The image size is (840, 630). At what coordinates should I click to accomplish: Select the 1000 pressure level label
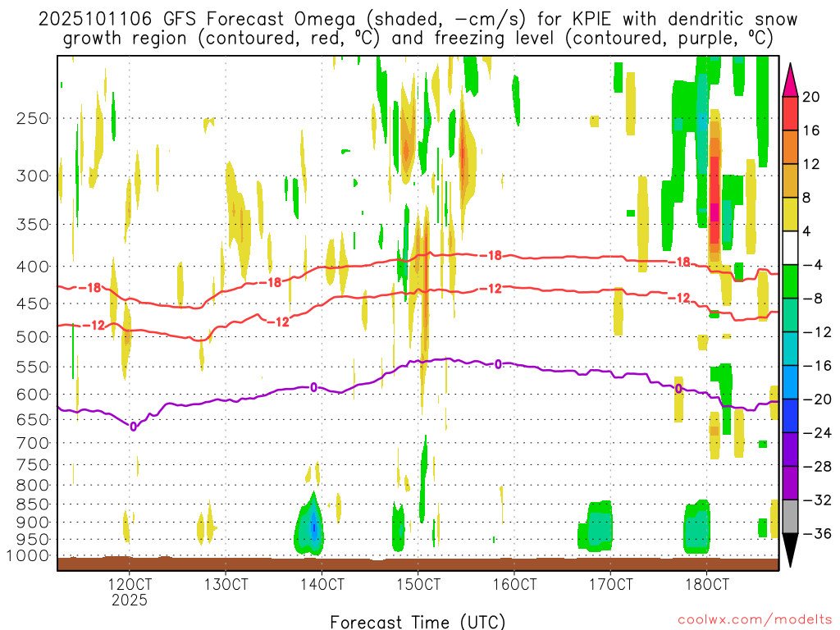29,555
